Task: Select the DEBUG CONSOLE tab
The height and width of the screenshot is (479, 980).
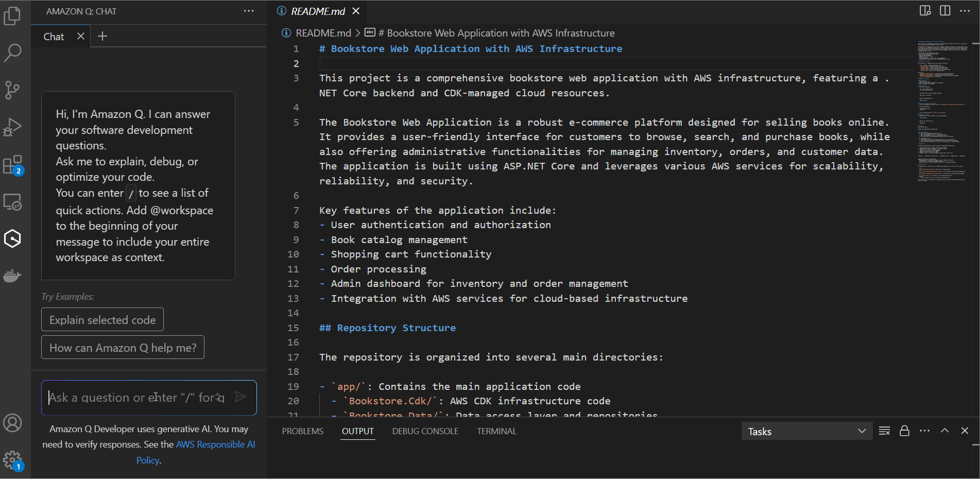Action: (x=425, y=431)
